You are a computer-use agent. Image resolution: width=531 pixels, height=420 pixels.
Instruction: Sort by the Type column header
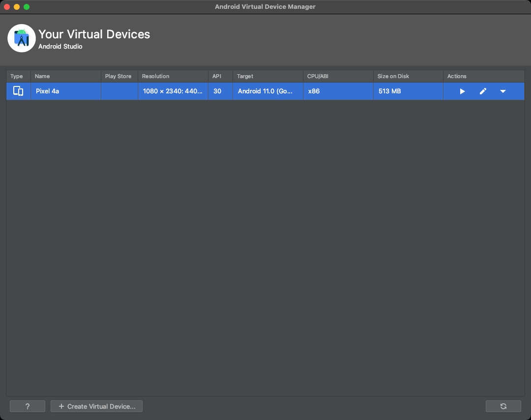click(x=18, y=76)
